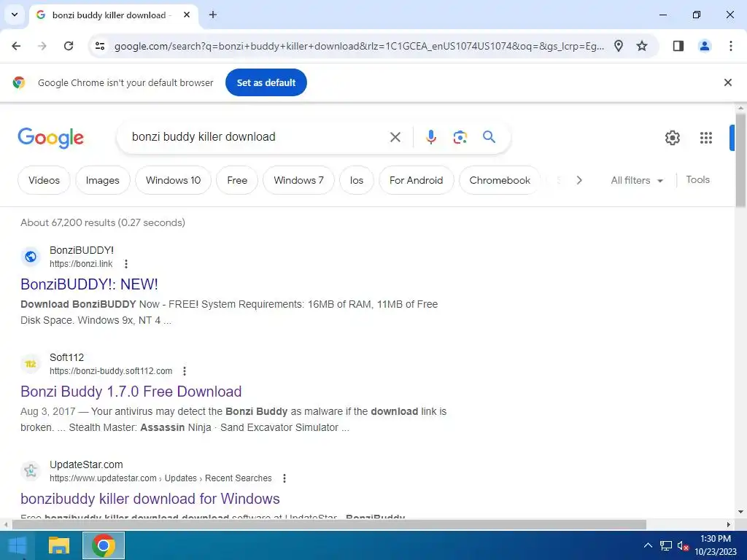Screen dimensions: 747x560
Task: Select the Free filter chip
Action: tap(237, 180)
